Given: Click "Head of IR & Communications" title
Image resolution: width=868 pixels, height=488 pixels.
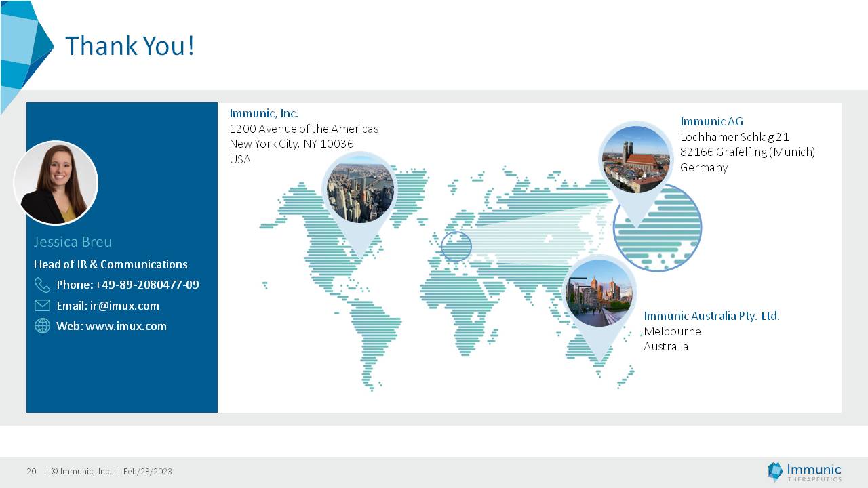Looking at the screenshot, I should click(x=111, y=264).
